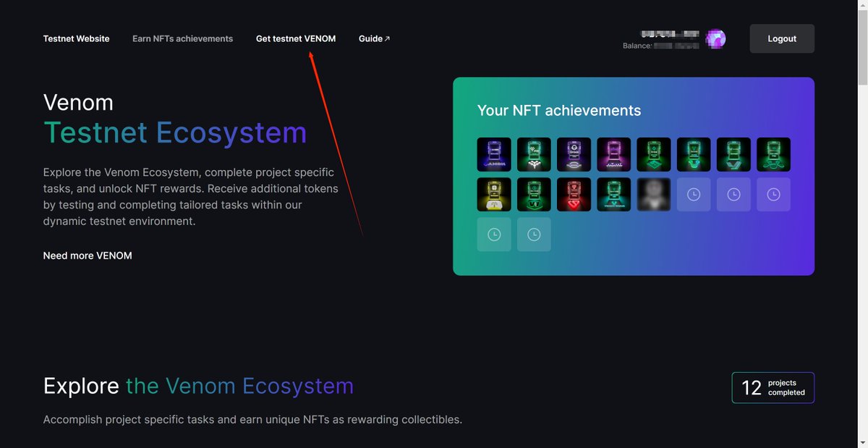Click the purple pixelated wallet avatar
Image resolution: width=868 pixels, height=448 pixels.
point(716,38)
